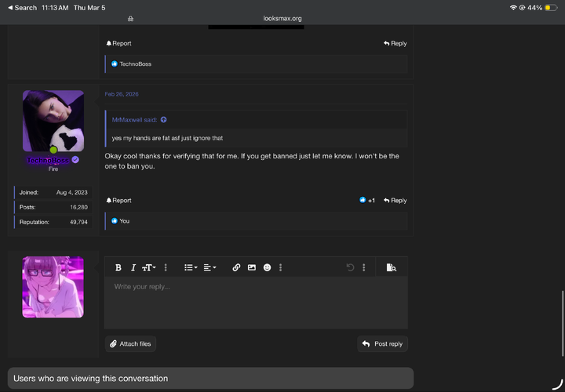Open more options beside the undo icon
Image resolution: width=565 pixels, height=392 pixels.
pos(364,267)
